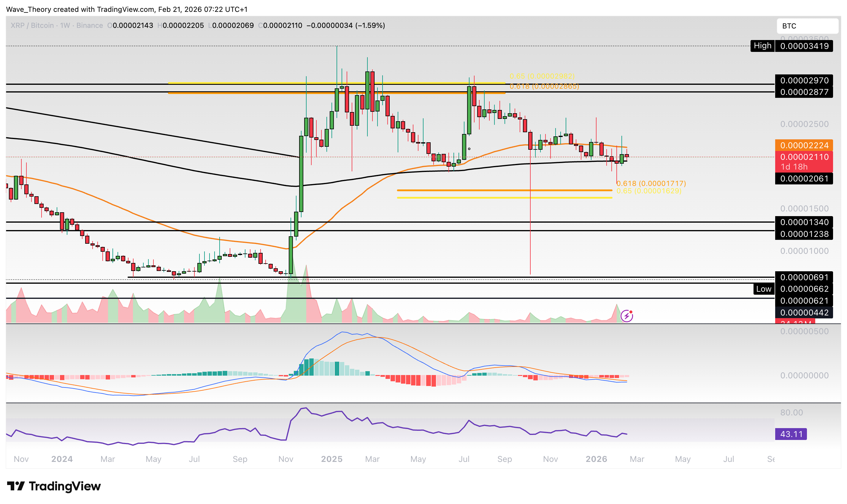847x504 pixels.
Task: Click the purple RSI value 43.11
Action: click(791, 434)
